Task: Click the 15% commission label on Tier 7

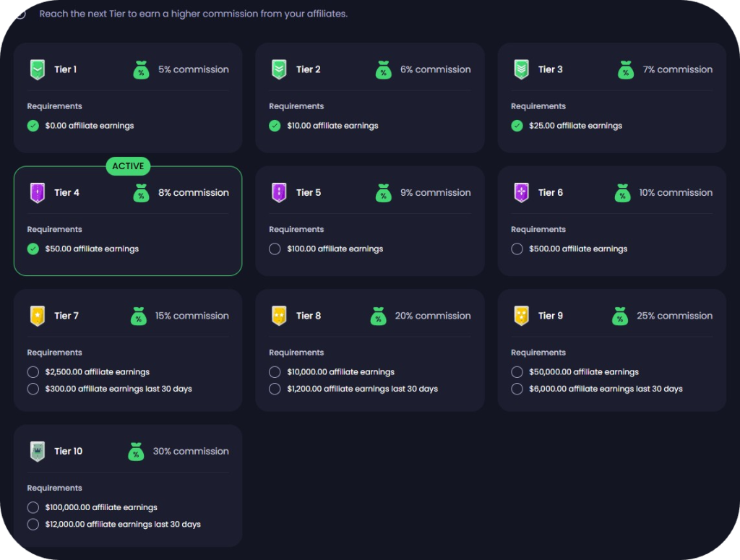Action: pyautogui.click(x=192, y=316)
